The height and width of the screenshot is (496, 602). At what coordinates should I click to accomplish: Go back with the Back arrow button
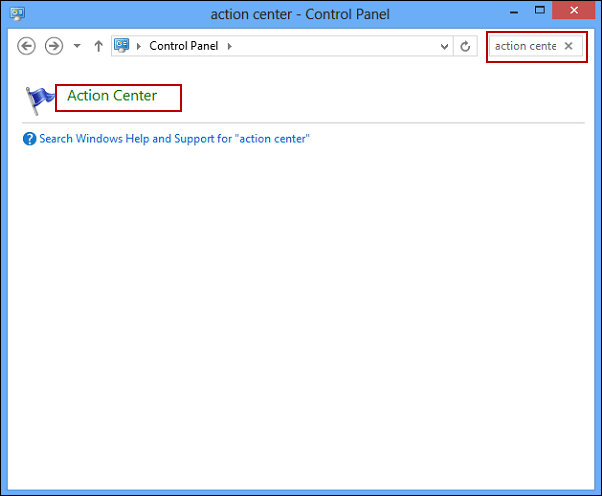[26, 46]
